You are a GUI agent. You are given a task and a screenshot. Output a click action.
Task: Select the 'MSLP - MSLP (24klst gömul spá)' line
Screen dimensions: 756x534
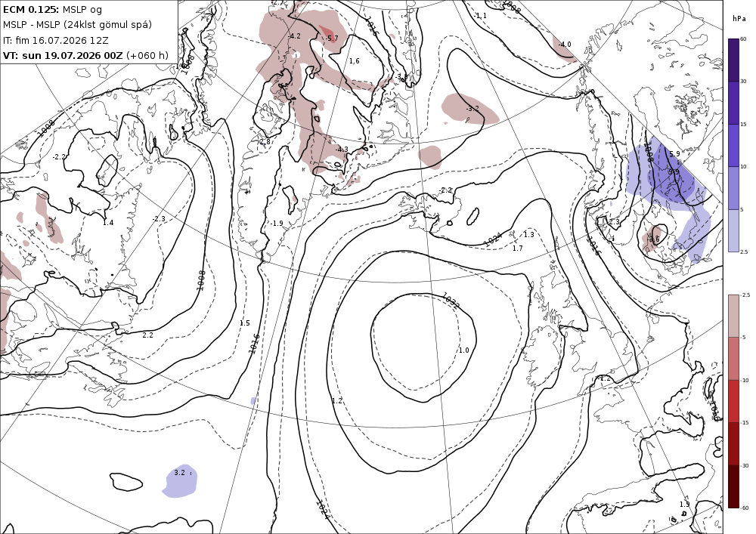[x=77, y=25]
